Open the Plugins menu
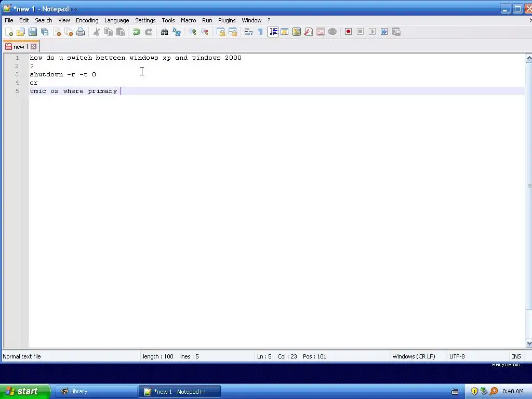The width and height of the screenshot is (532, 399). (227, 20)
